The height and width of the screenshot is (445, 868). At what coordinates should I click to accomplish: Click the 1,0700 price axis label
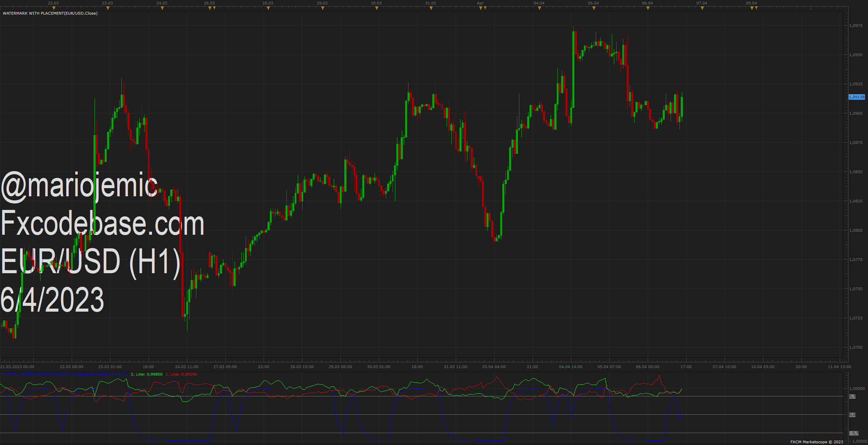[x=856, y=347]
